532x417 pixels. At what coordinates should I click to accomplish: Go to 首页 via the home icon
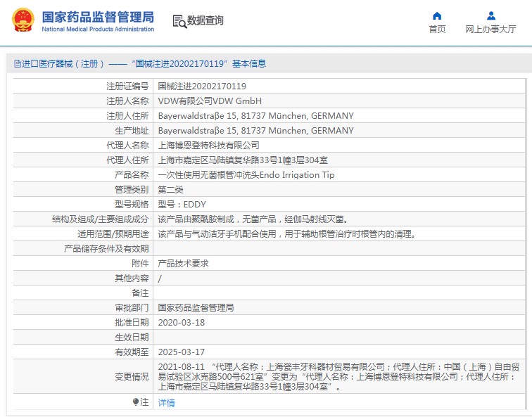click(x=437, y=16)
